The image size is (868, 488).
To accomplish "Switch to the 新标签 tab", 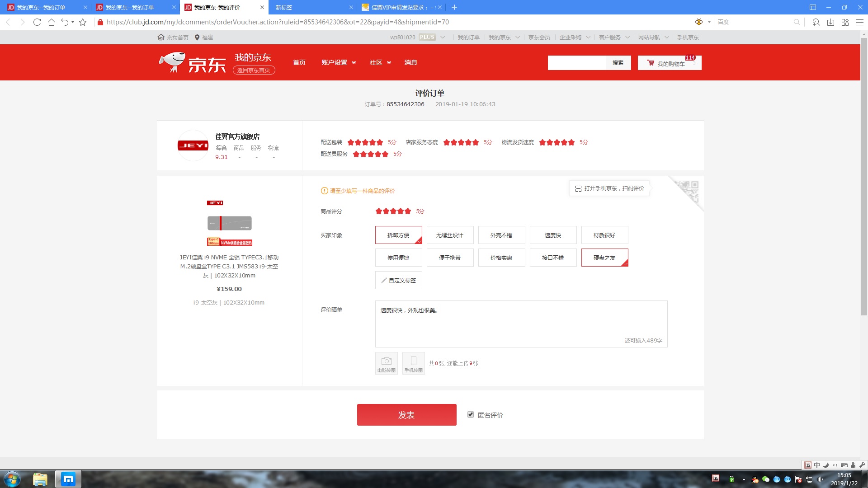I will [x=312, y=7].
